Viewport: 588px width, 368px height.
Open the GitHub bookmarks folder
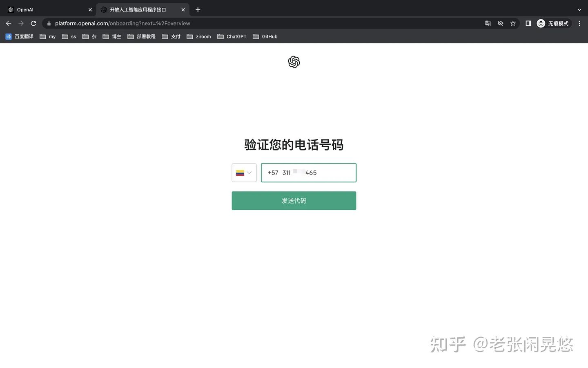click(x=265, y=36)
